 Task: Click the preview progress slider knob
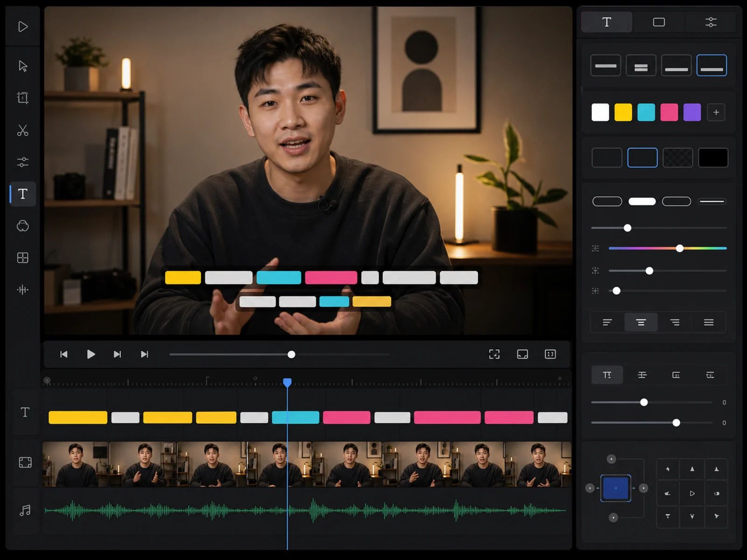[x=291, y=355]
